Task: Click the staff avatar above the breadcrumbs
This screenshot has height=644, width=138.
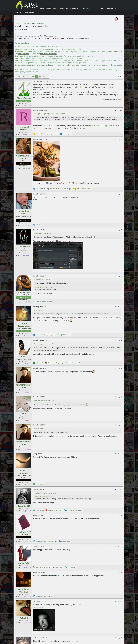Action: (116, 19)
